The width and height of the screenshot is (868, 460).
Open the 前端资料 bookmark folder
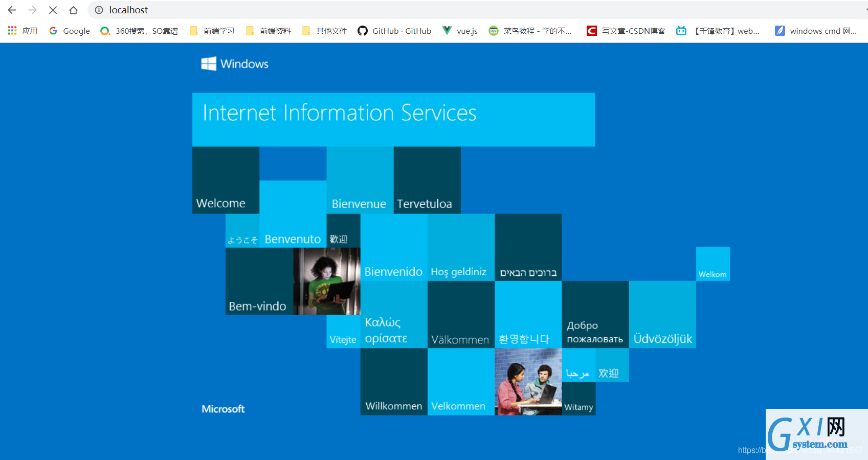268,31
